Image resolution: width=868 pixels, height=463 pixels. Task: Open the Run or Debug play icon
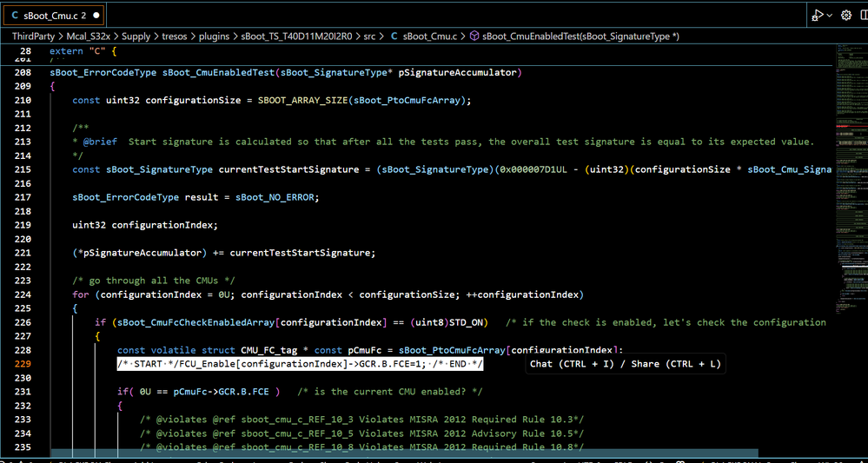click(818, 15)
